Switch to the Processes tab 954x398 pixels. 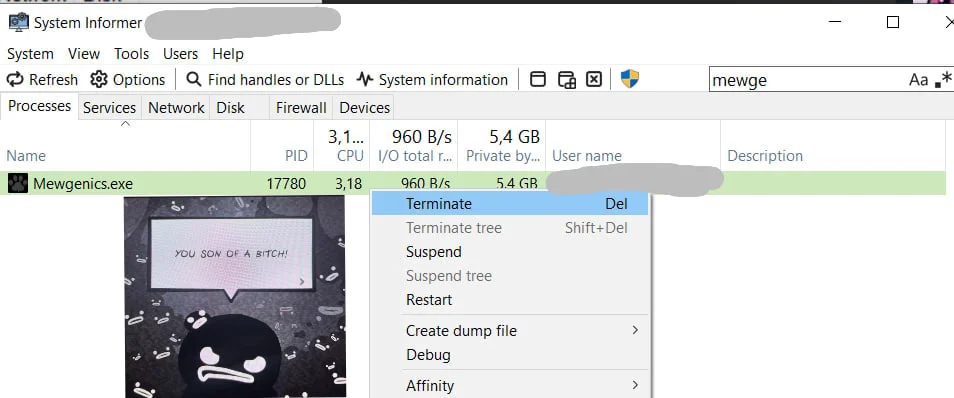click(40, 106)
